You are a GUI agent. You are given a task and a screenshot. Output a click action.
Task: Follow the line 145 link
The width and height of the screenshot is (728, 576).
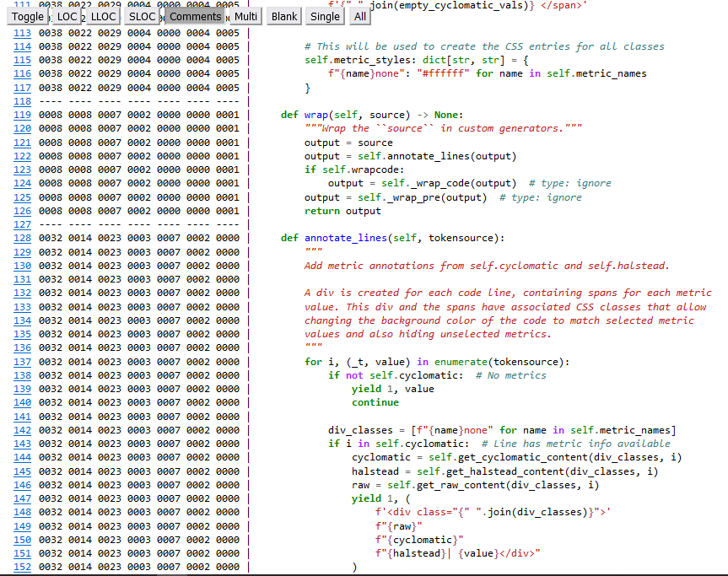(x=22, y=471)
